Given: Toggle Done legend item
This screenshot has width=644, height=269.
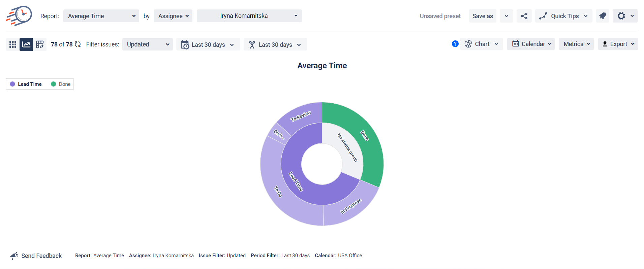Looking at the screenshot, I should pos(61,84).
